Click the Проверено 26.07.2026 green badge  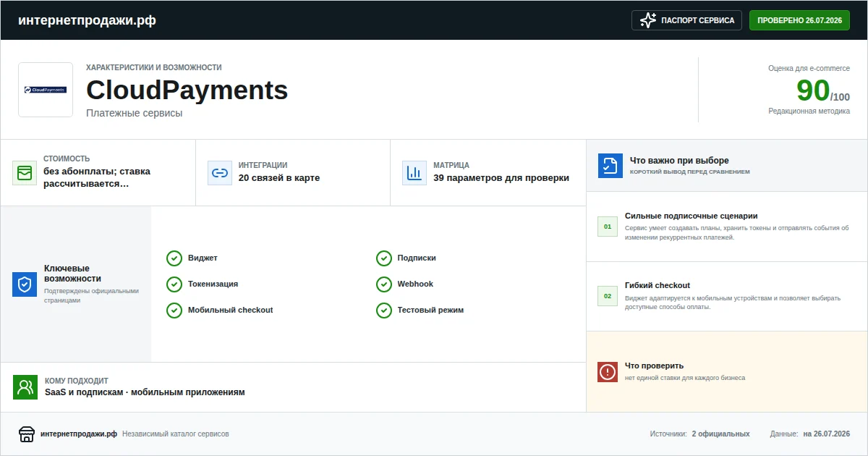tap(799, 20)
